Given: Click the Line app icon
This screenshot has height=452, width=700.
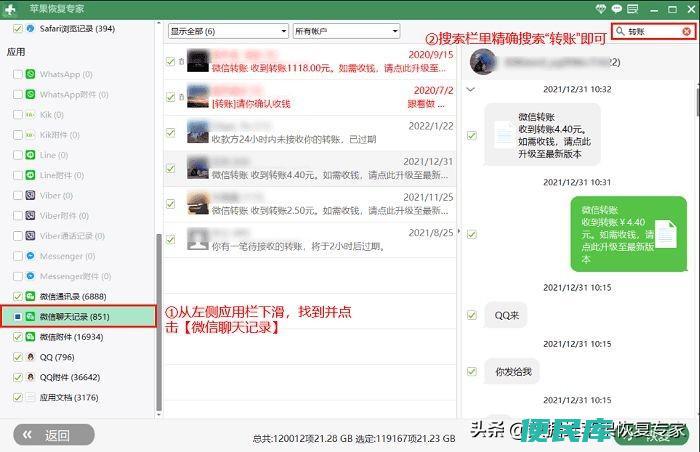Looking at the screenshot, I should pyautogui.click(x=30, y=155).
